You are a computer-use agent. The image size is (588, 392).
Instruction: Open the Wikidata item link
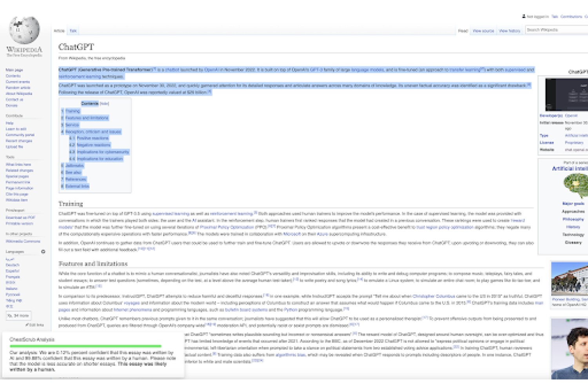pyautogui.click(x=16, y=200)
